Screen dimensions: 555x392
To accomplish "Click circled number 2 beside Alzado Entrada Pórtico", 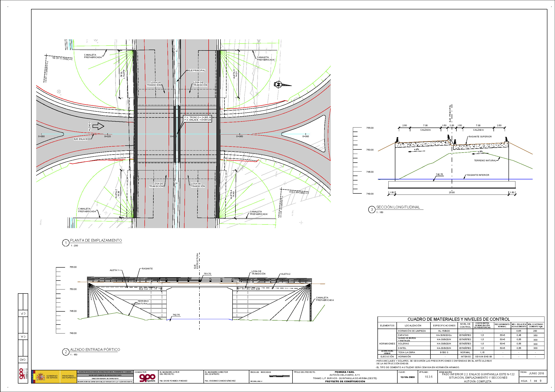I will pyautogui.click(x=66, y=352).
